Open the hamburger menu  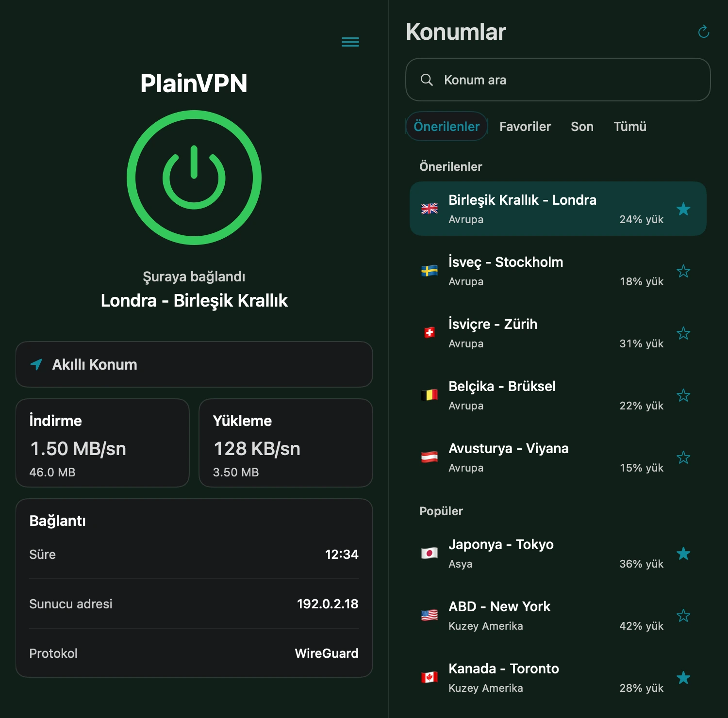(x=350, y=42)
